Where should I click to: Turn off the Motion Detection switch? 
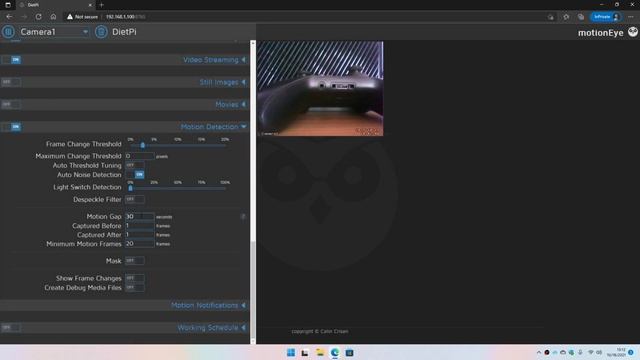[x=11, y=127]
